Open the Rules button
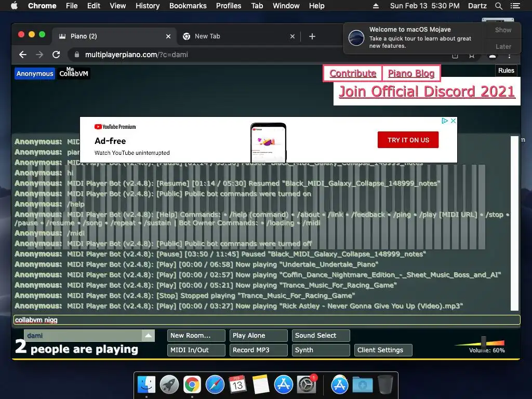This screenshot has width=532, height=399. pyautogui.click(x=506, y=71)
